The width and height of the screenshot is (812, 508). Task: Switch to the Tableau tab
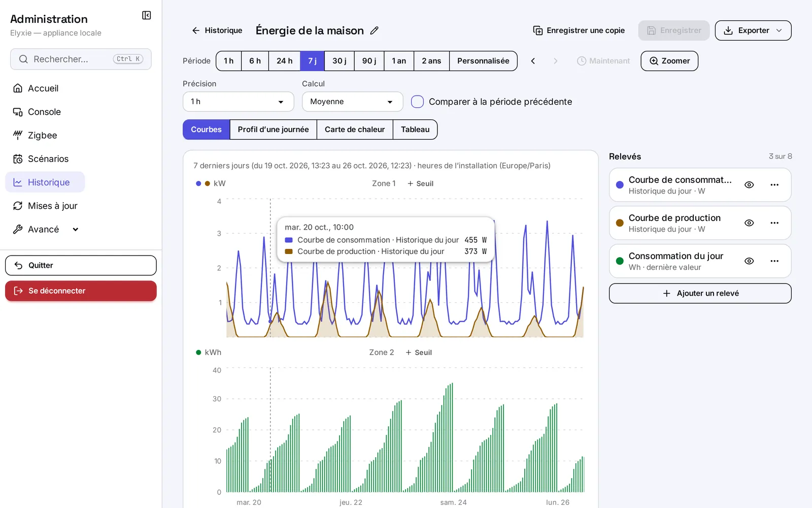pyautogui.click(x=415, y=130)
